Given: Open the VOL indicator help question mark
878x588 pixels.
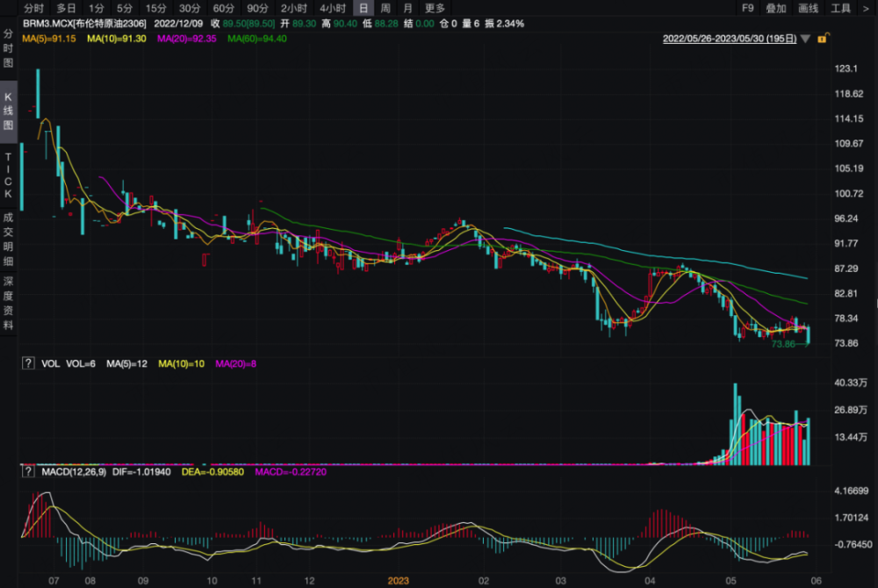Looking at the screenshot, I should pyautogui.click(x=28, y=362).
